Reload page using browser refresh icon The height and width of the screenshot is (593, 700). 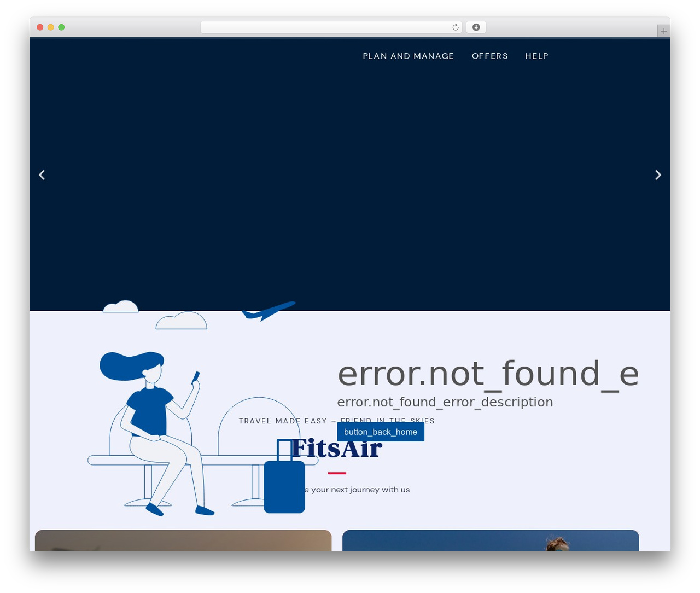(x=456, y=27)
